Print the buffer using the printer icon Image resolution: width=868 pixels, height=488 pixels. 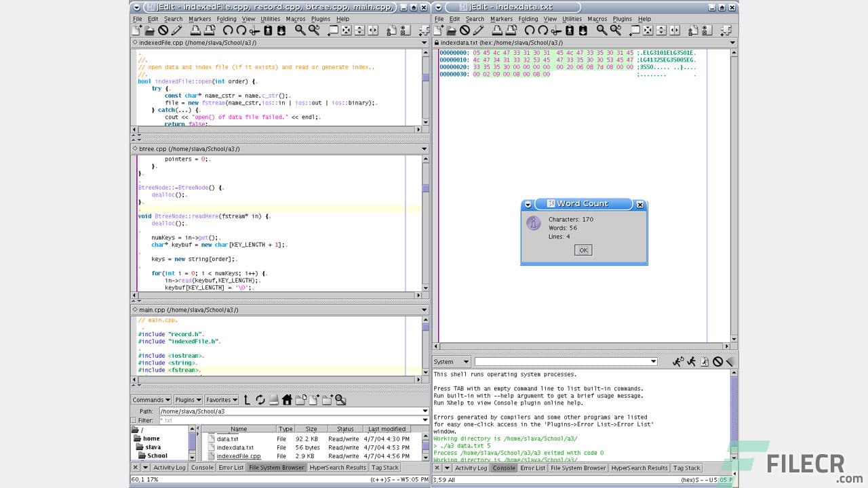[x=194, y=30]
